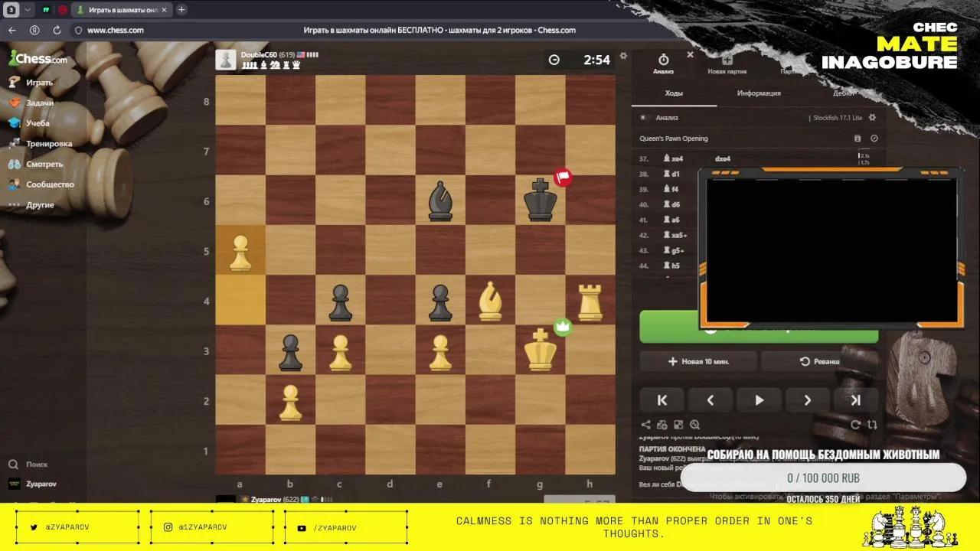The image size is (980, 551).
Task: Click the white pawn on a5
Action: [x=240, y=251]
